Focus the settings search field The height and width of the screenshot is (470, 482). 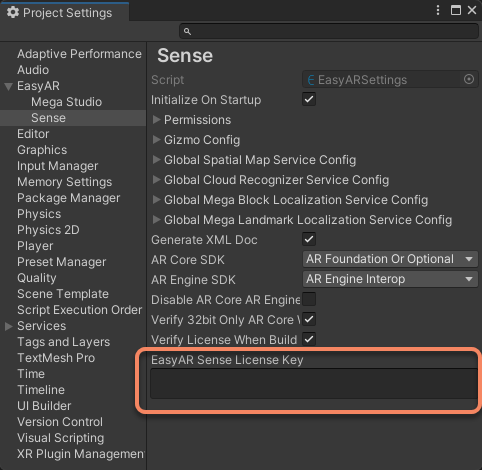pyautogui.click(x=329, y=31)
